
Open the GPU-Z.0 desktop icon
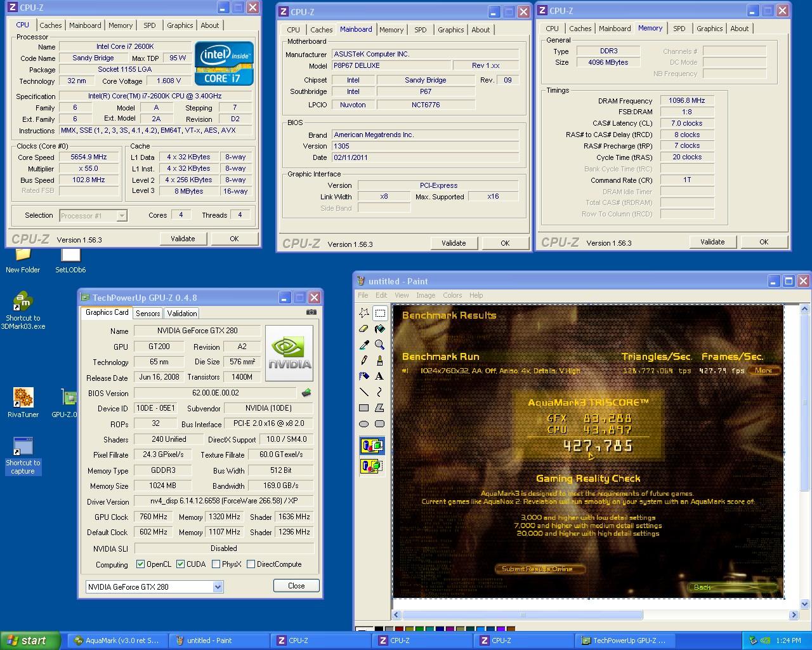[65, 403]
